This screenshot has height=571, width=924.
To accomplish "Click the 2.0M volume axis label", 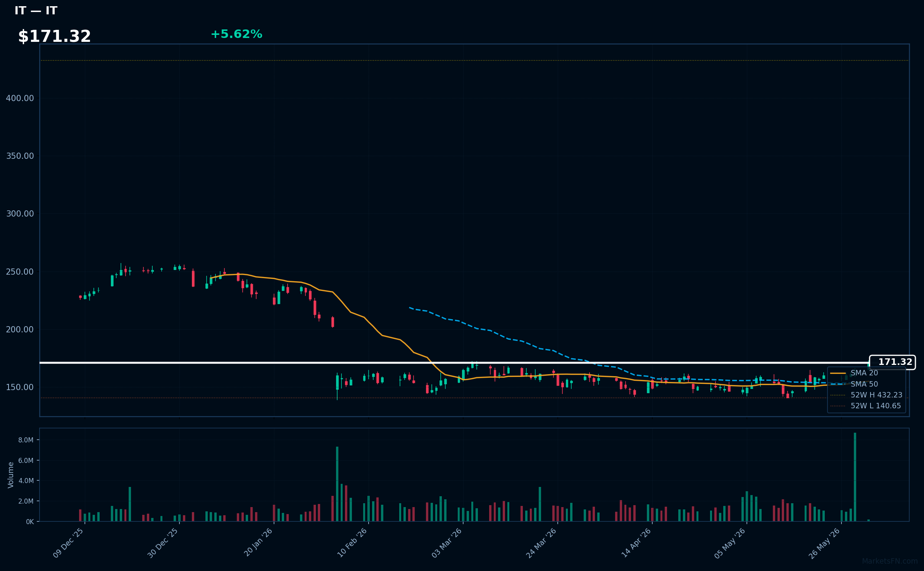I will click(x=26, y=501).
